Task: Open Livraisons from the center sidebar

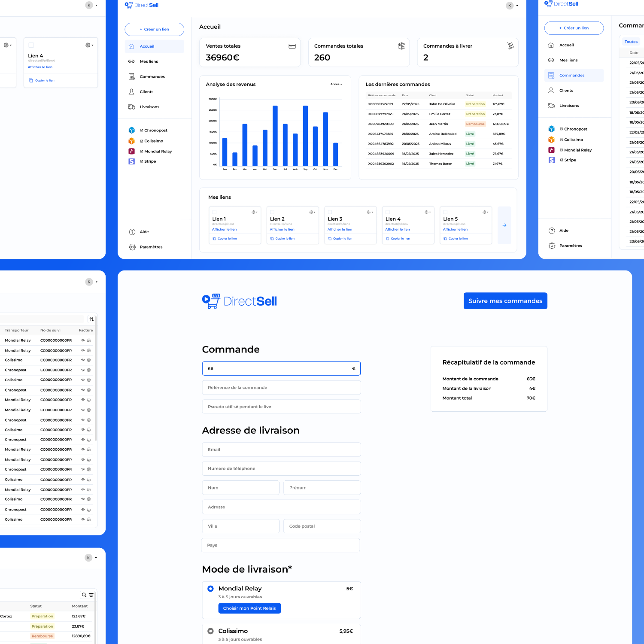Action: click(149, 107)
